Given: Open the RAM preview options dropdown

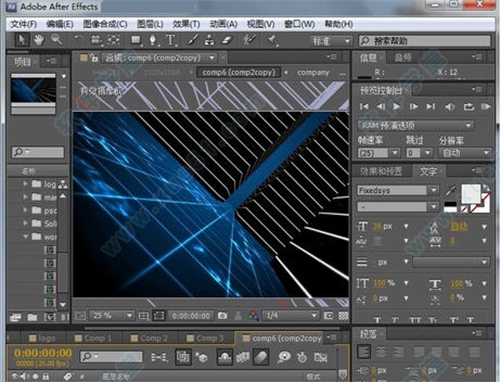Looking at the screenshot, I should (x=416, y=126).
